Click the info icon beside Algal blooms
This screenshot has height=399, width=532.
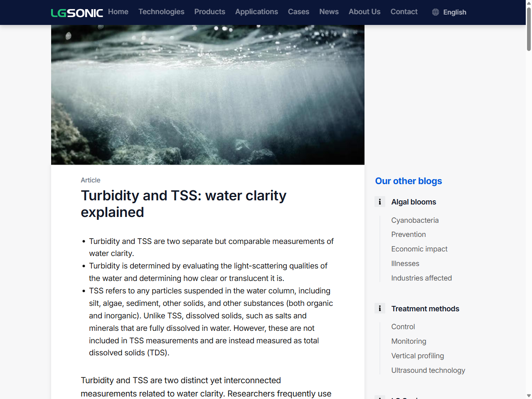(379, 202)
